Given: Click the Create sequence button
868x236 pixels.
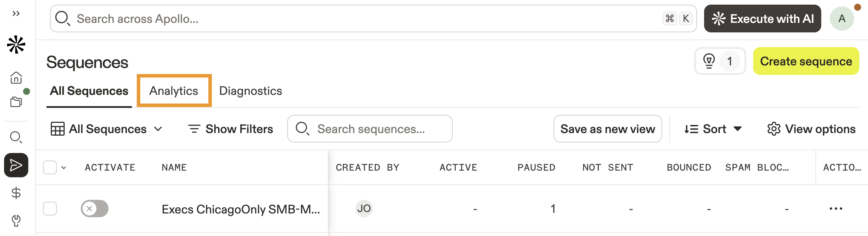Looking at the screenshot, I should (806, 61).
